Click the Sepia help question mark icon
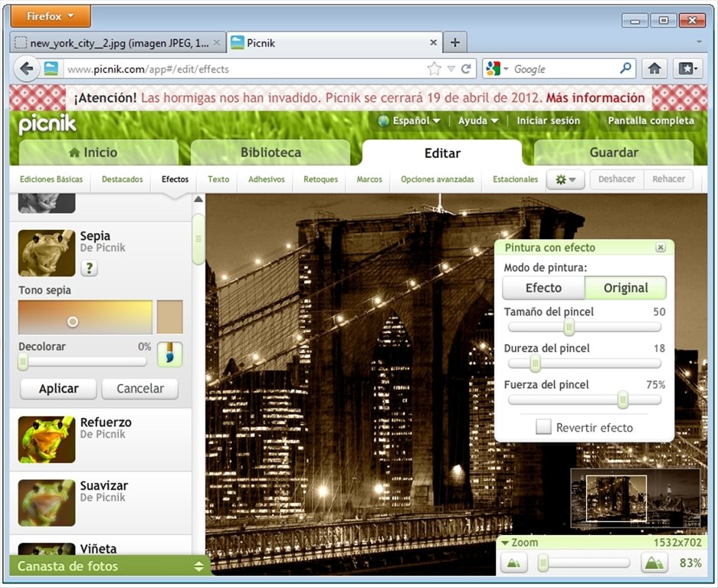This screenshot has height=588, width=718. coord(90,268)
